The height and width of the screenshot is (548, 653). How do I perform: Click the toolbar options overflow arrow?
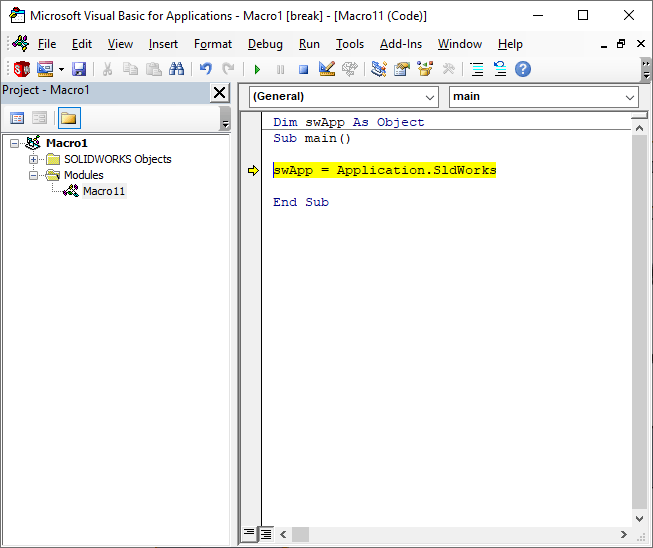click(x=646, y=70)
